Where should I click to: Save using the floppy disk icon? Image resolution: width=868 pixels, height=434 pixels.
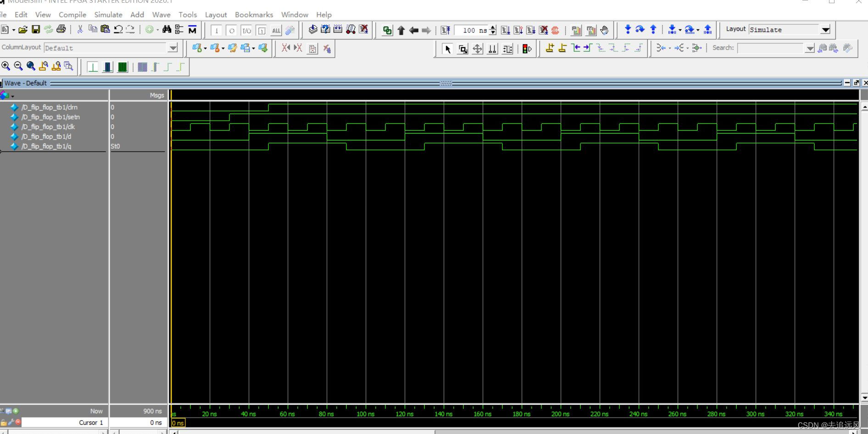click(x=36, y=30)
